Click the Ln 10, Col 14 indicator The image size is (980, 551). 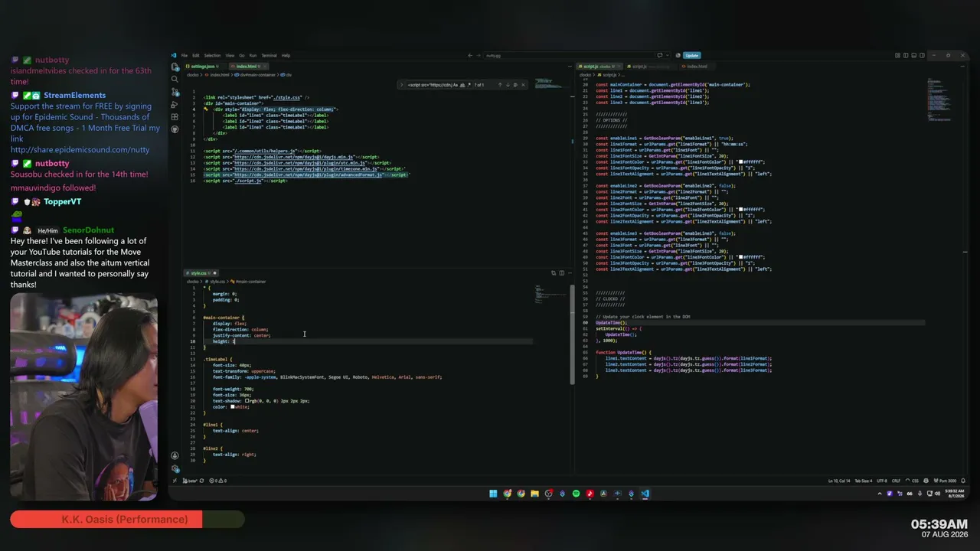(x=838, y=481)
